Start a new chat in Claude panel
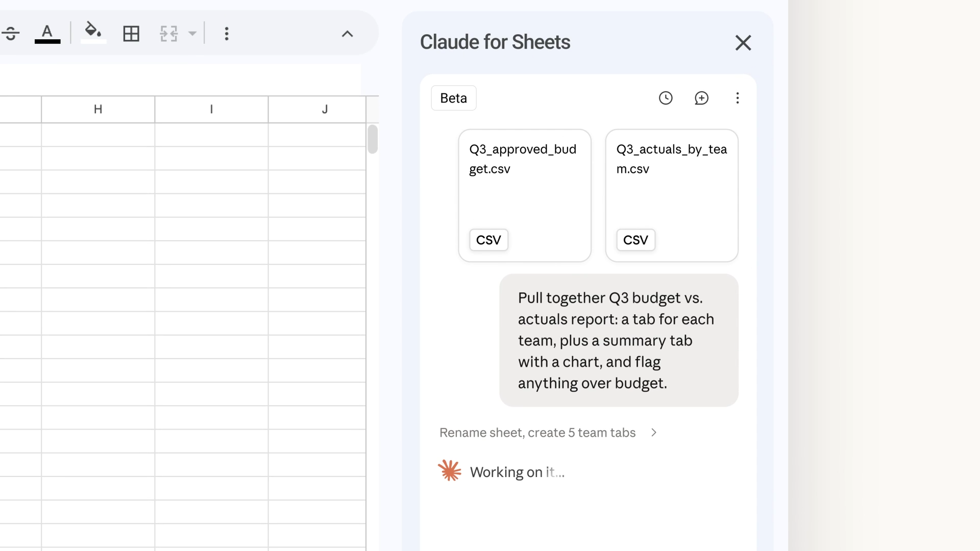This screenshot has height=551, width=980. click(x=702, y=98)
